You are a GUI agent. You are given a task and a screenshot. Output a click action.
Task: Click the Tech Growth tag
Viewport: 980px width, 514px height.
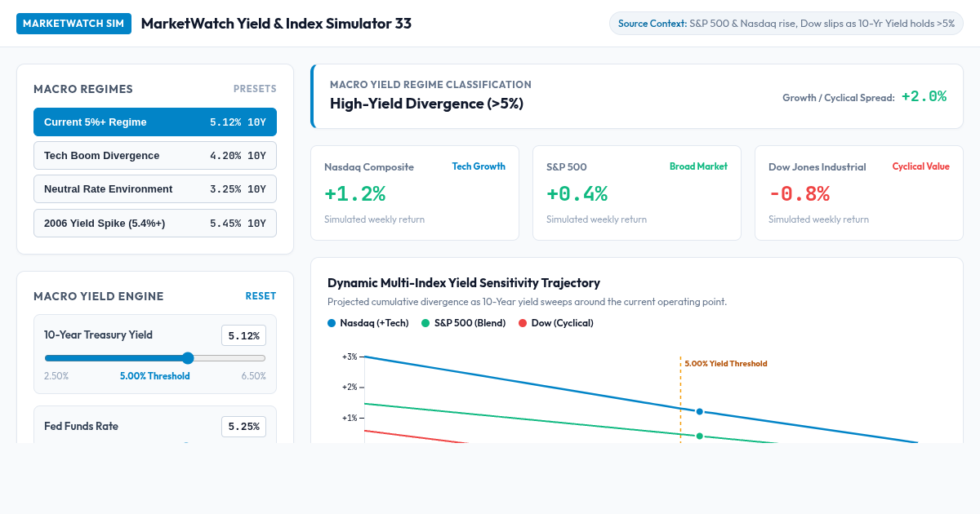[479, 166]
